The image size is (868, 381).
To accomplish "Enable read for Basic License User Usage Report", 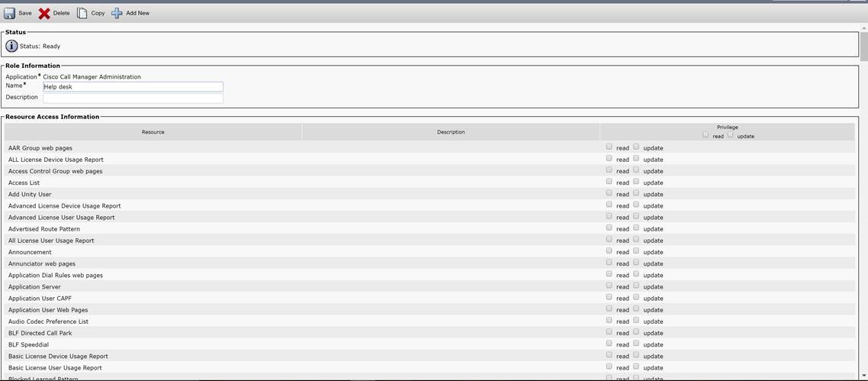I will coord(609,366).
